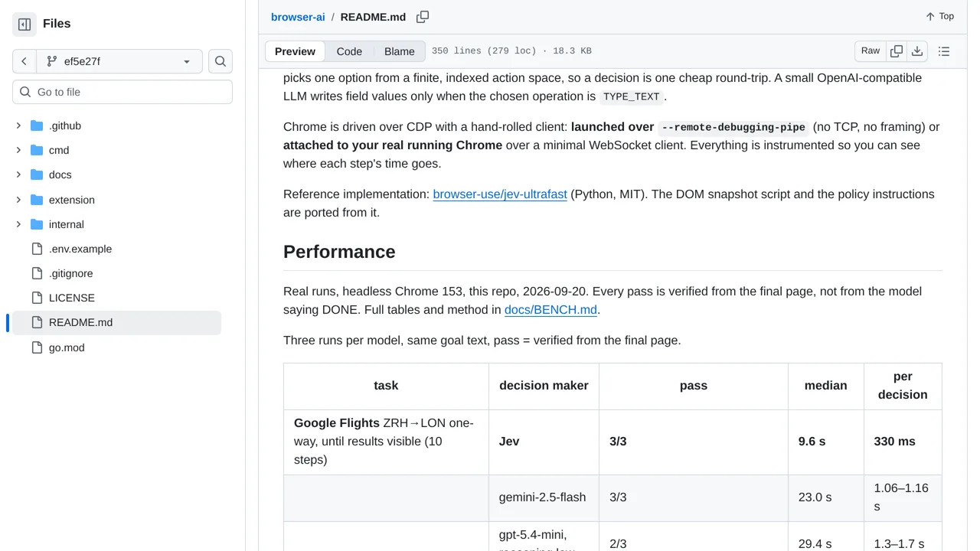Copy the file path icon
This screenshot has width=980, height=551.
coord(423,17)
